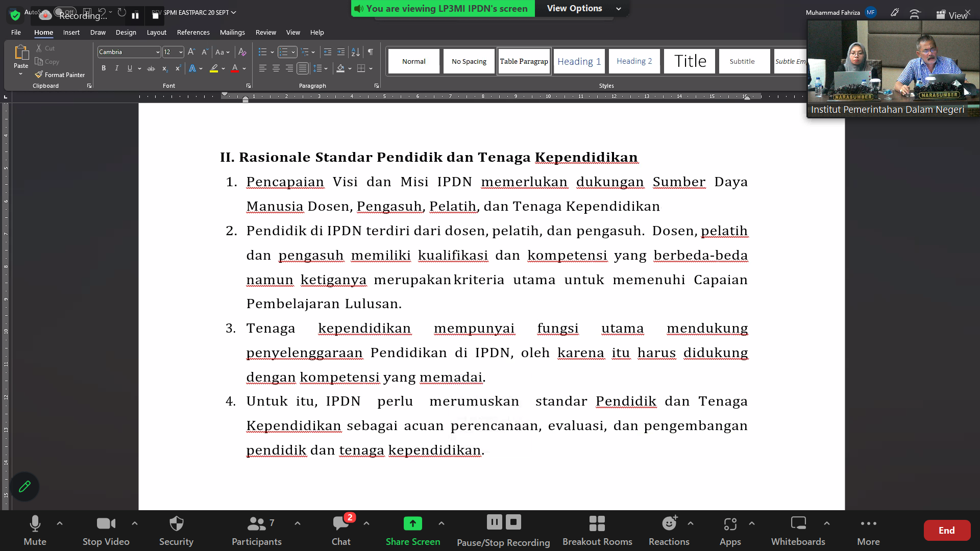The width and height of the screenshot is (980, 551).
Task: Click the Borders icon
Action: [x=361, y=68]
